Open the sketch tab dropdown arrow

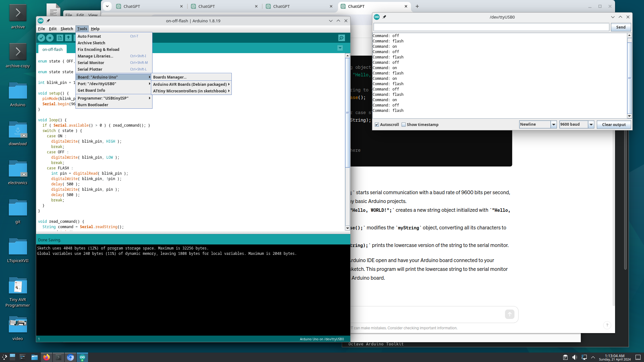click(x=340, y=48)
